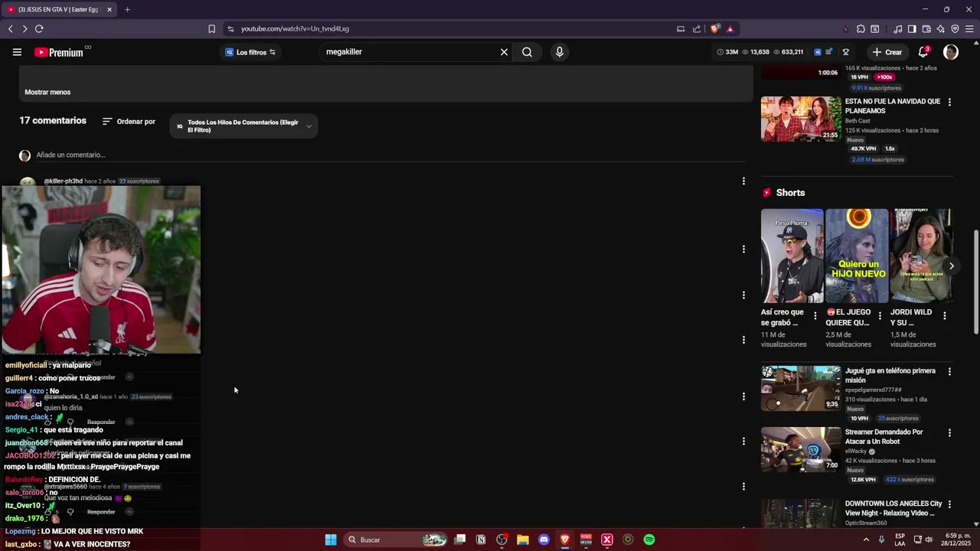Open the YouTube hamburger guide menu
This screenshot has width=980, height=551.
click(17, 52)
